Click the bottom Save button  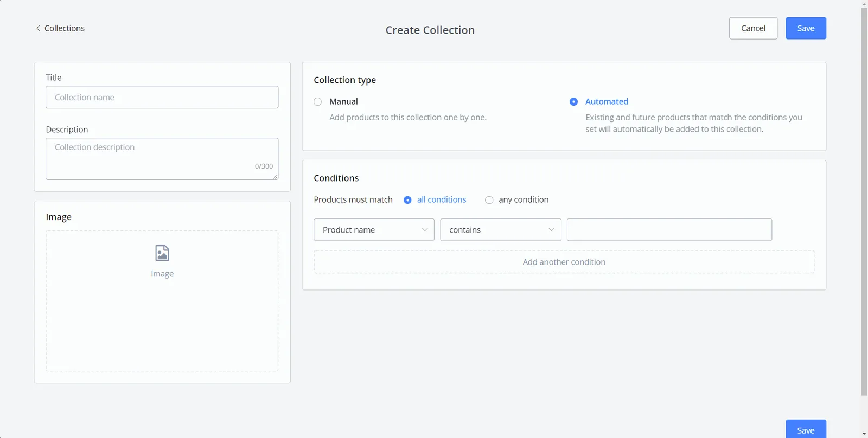[x=806, y=429]
